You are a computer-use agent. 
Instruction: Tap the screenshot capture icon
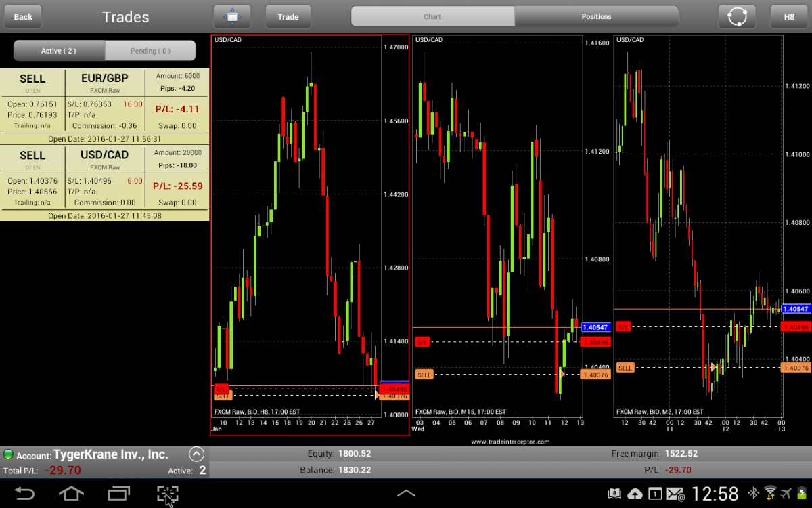[x=167, y=494]
